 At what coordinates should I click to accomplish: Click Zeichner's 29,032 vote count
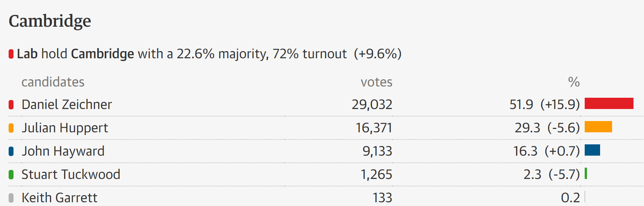click(x=372, y=105)
